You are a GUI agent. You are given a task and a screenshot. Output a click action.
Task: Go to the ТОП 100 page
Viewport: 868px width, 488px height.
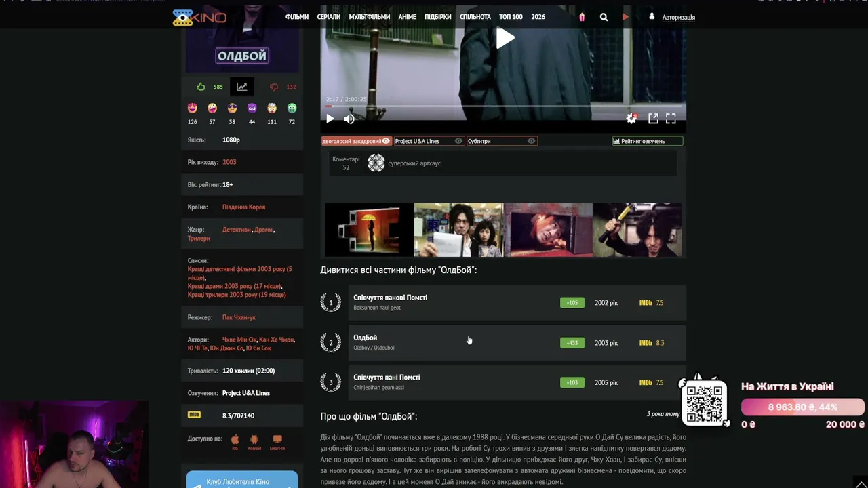tap(511, 17)
